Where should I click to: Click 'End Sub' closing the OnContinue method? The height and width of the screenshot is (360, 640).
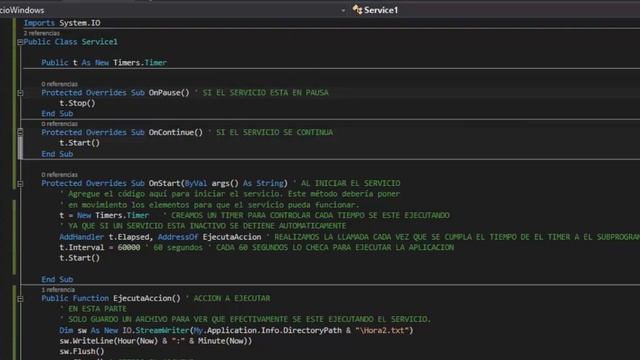pyautogui.click(x=57, y=154)
